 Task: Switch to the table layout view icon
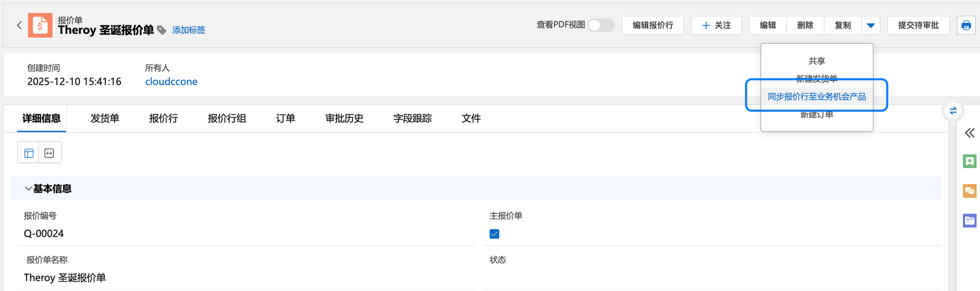point(29,153)
